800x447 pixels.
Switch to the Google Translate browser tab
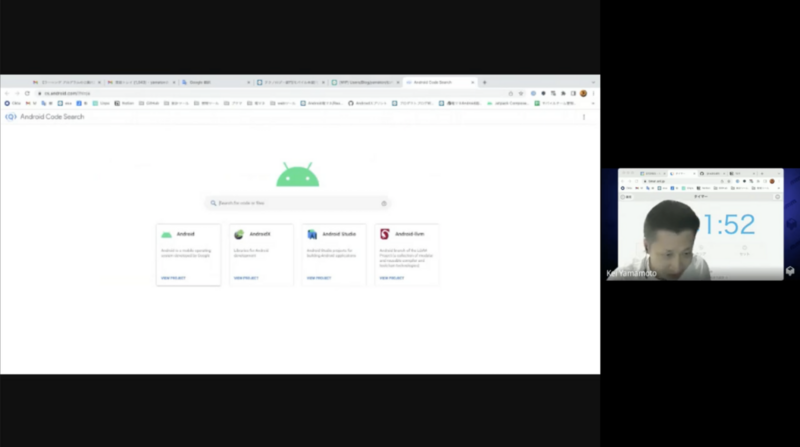(x=215, y=82)
